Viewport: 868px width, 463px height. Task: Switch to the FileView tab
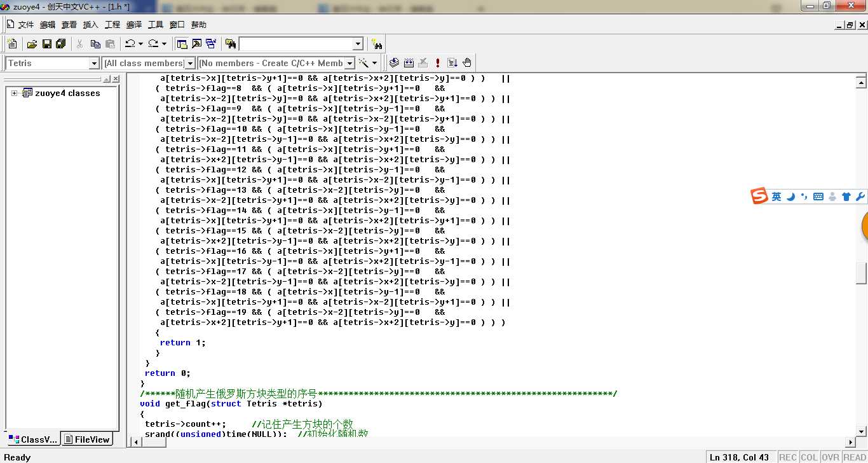coord(87,439)
